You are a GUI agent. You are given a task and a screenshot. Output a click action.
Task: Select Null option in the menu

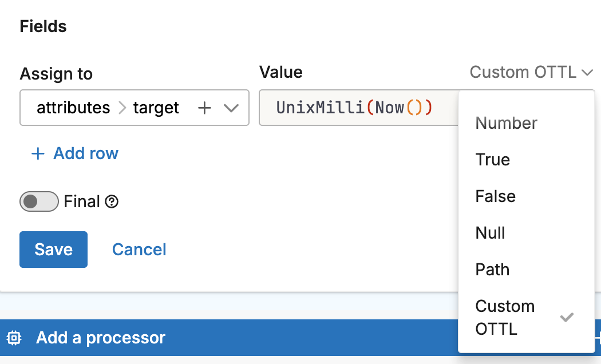point(490,233)
